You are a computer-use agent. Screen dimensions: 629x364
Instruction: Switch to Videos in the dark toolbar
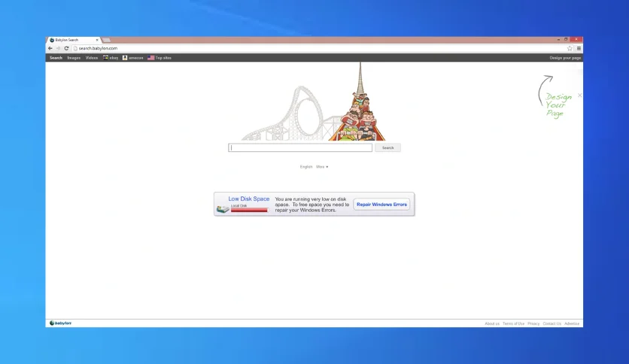pos(92,58)
